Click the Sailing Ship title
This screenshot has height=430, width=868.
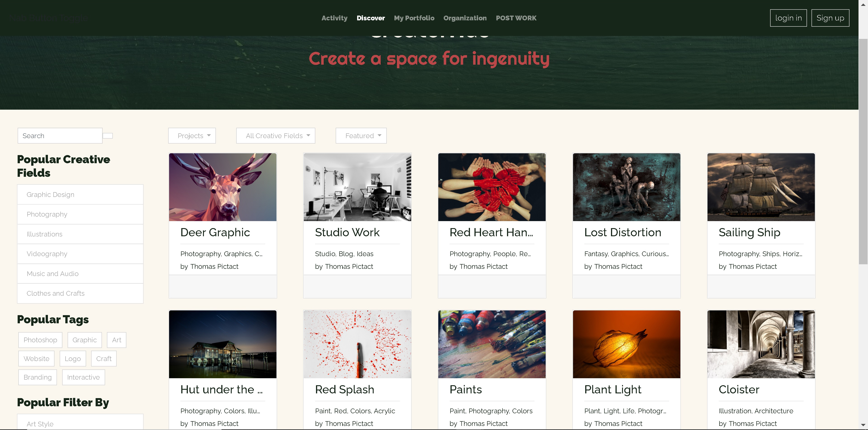(x=749, y=233)
